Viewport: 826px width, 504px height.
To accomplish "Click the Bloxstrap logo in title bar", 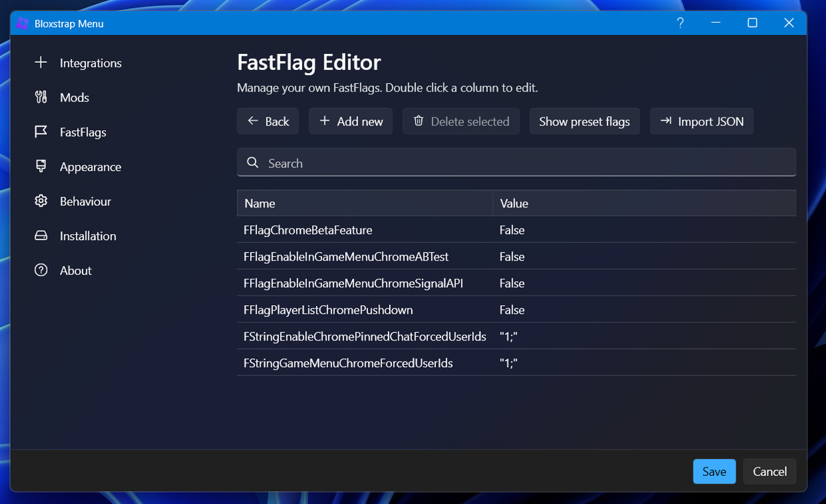I will click(23, 23).
